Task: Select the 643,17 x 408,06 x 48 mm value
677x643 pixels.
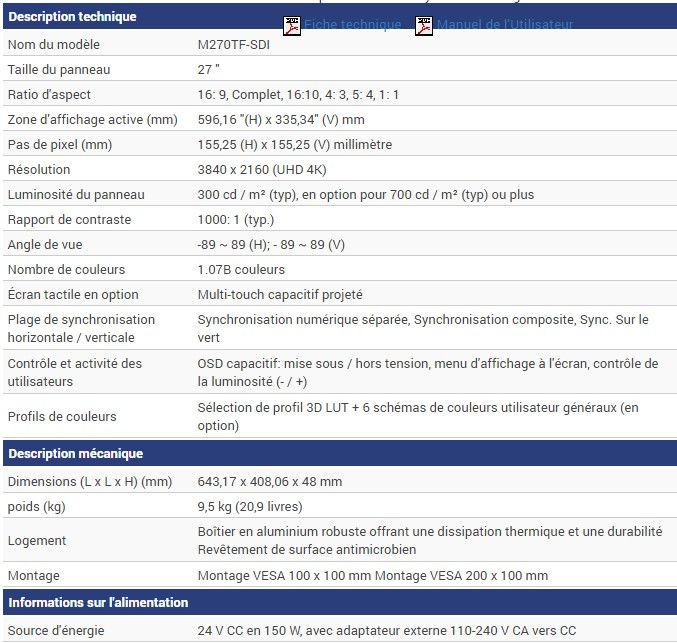Action: pos(270,481)
